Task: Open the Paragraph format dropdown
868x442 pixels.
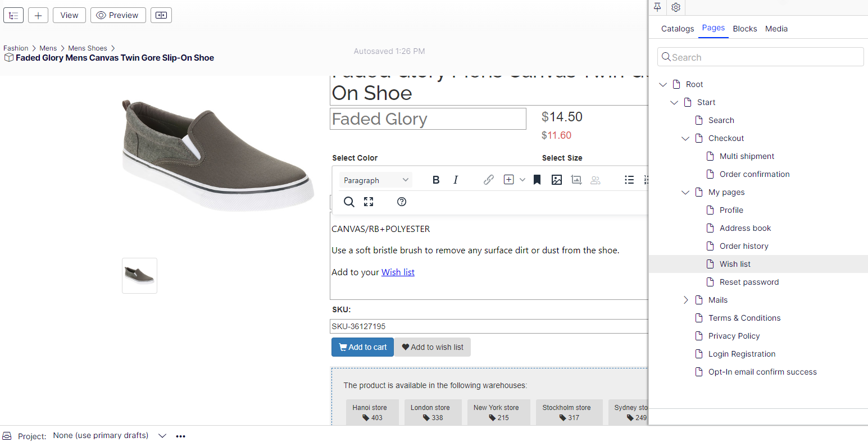Action: point(375,180)
